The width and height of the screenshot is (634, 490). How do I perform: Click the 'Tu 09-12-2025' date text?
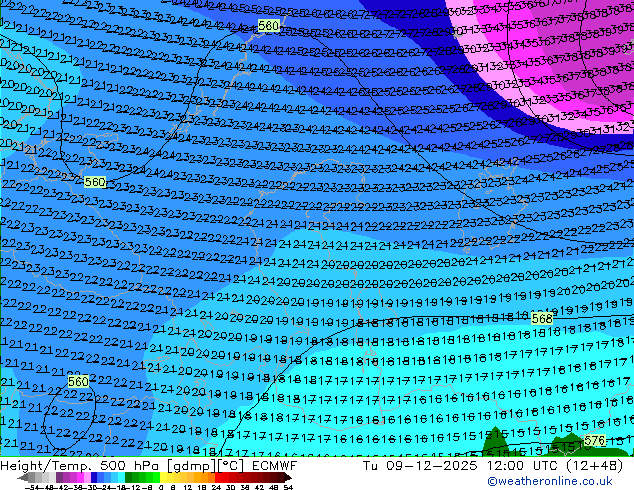click(421, 466)
